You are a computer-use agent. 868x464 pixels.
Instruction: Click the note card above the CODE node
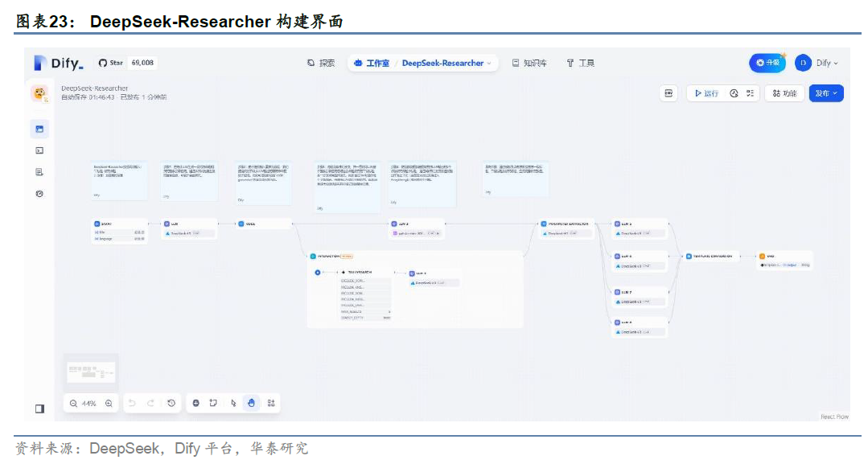(264, 183)
